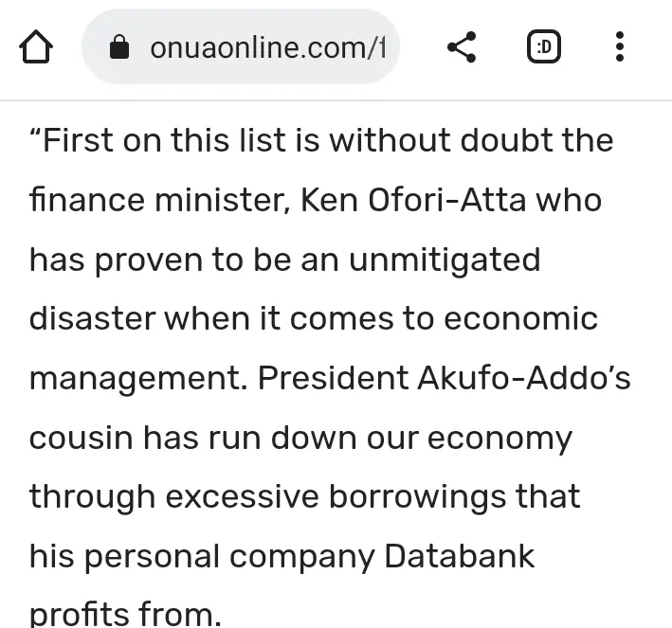The image size is (672, 628).
Task: Open the tab switcher button
Action: [x=543, y=46]
